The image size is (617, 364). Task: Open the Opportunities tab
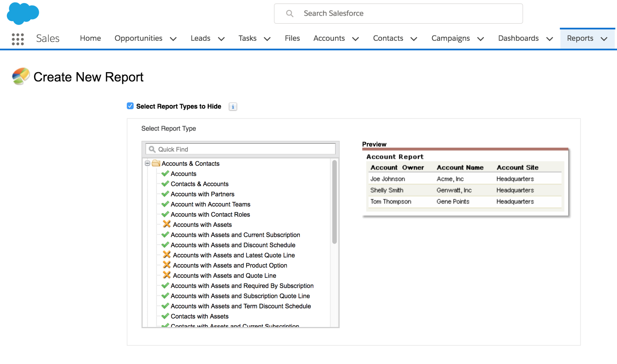(138, 38)
